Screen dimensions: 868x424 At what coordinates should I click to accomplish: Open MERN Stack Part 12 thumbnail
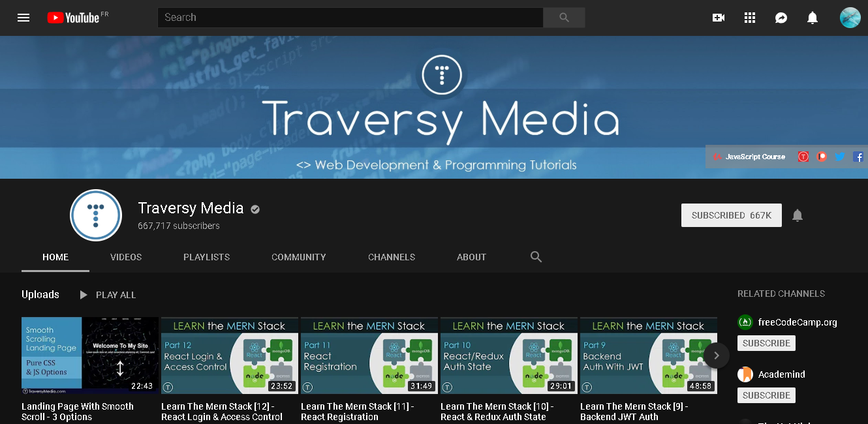pyautogui.click(x=230, y=356)
